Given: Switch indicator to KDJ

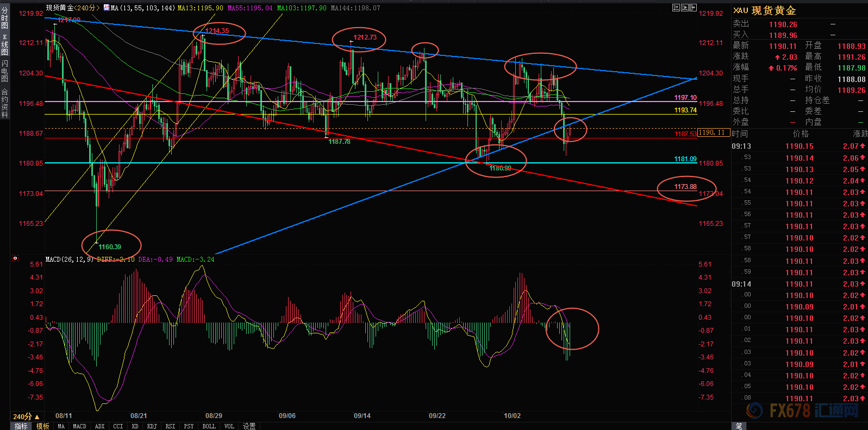Looking at the screenshot, I should tap(152, 426).
